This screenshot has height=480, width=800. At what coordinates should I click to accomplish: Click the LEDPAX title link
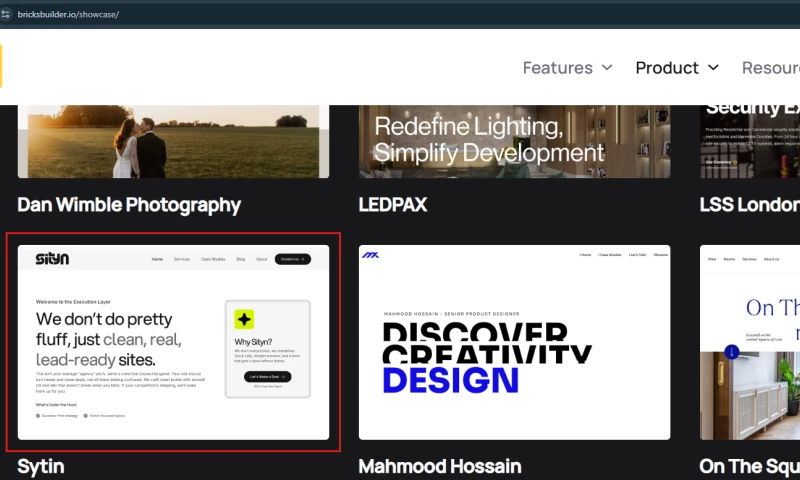pos(393,205)
